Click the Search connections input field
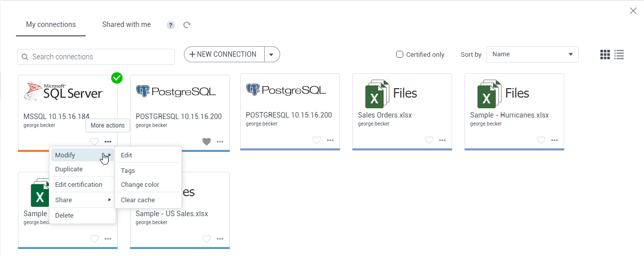 [100, 57]
